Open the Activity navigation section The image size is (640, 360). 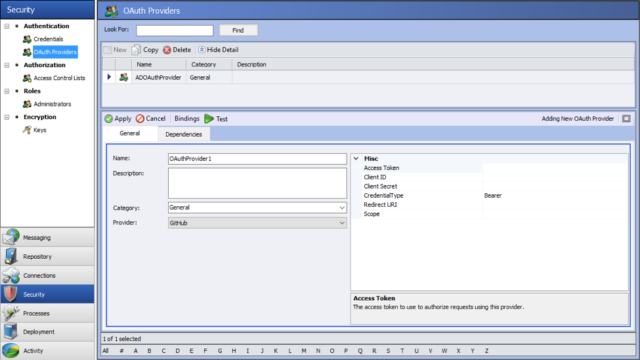pyautogui.click(x=47, y=351)
